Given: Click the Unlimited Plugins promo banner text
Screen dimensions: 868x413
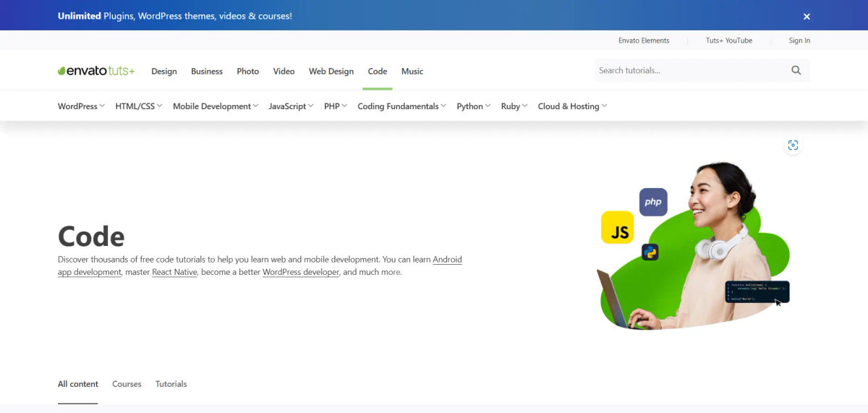Looking at the screenshot, I should coord(175,16).
